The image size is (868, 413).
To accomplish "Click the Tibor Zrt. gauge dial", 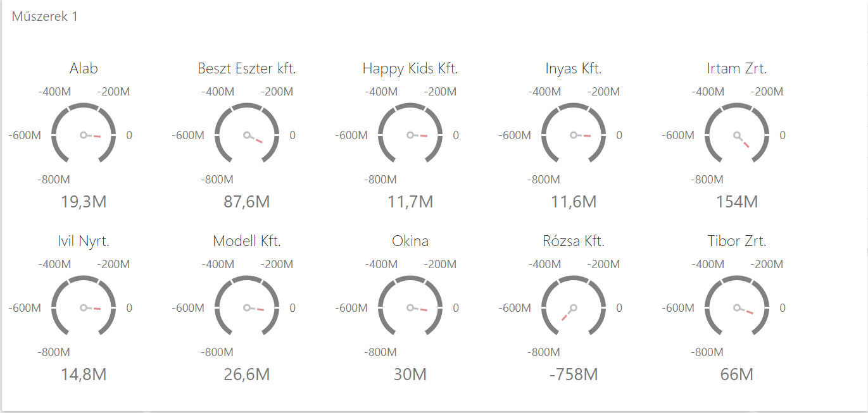I will coord(737,307).
